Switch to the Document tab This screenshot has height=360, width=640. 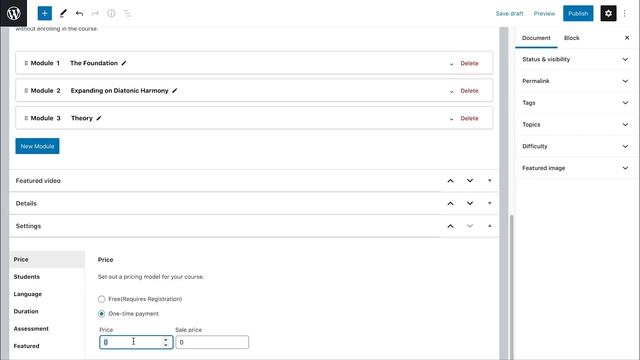536,38
